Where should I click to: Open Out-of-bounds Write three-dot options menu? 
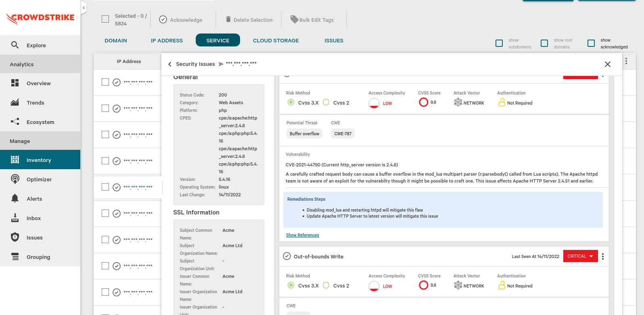click(x=603, y=256)
